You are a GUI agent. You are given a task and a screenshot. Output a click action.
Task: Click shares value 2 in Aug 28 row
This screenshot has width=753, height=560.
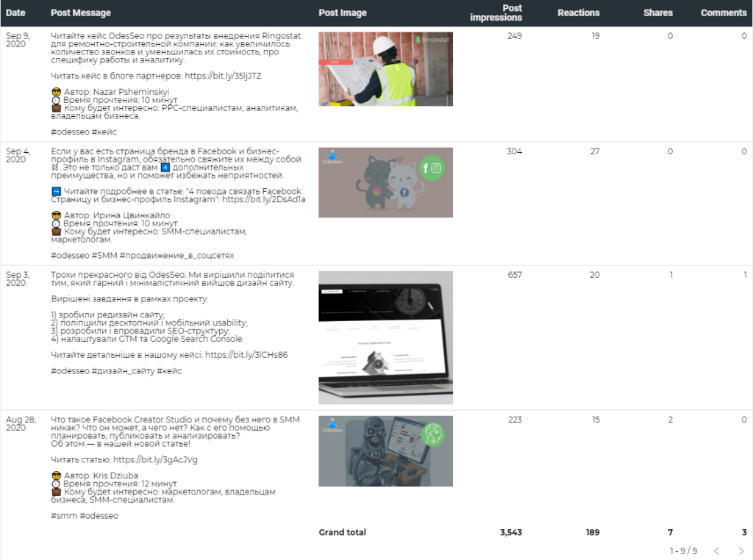(671, 420)
